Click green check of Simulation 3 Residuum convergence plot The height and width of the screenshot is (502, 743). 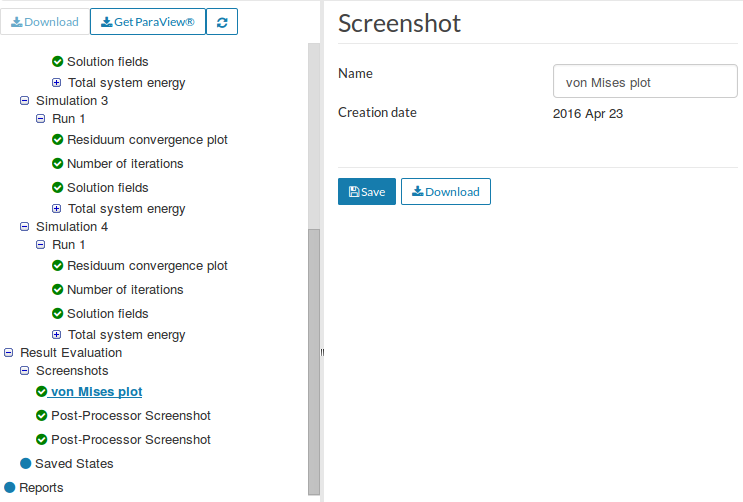[x=57, y=140]
